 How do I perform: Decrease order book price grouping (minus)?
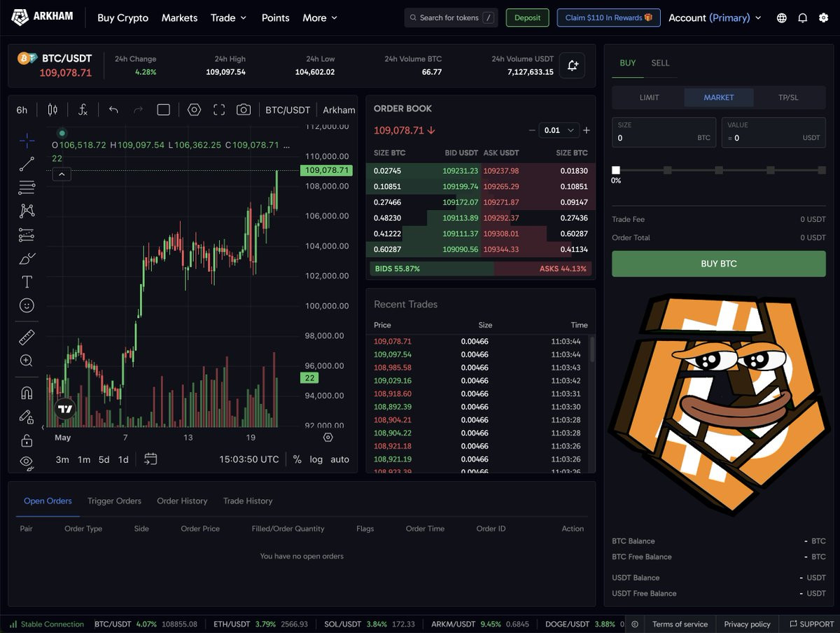point(532,130)
